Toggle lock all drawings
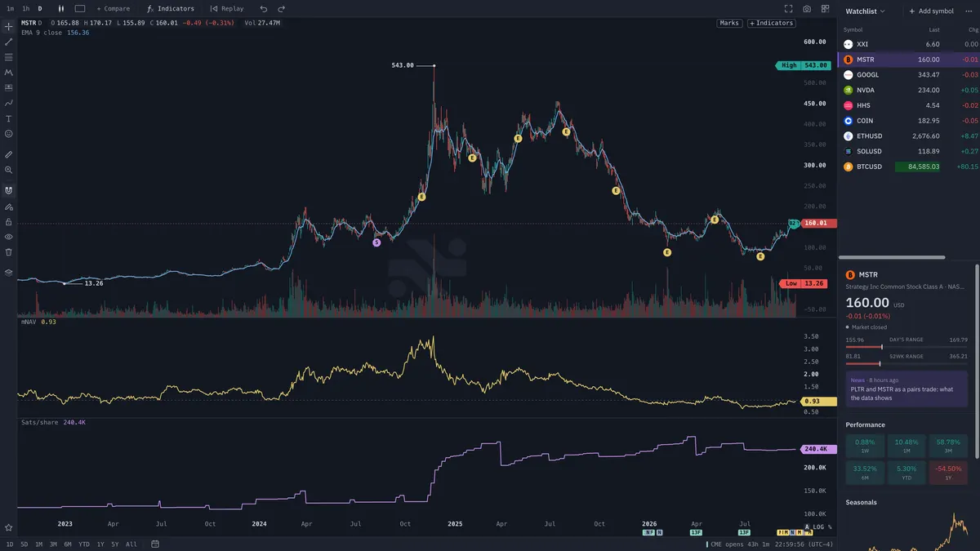The height and width of the screenshot is (551, 980). coord(8,221)
